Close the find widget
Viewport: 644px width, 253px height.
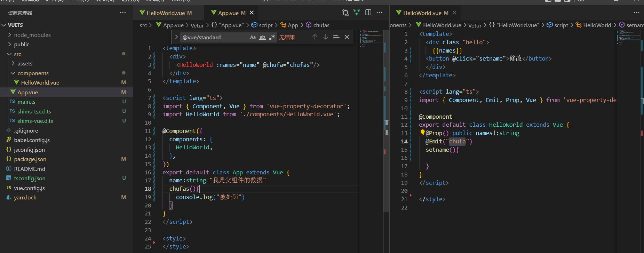pyautogui.click(x=347, y=37)
